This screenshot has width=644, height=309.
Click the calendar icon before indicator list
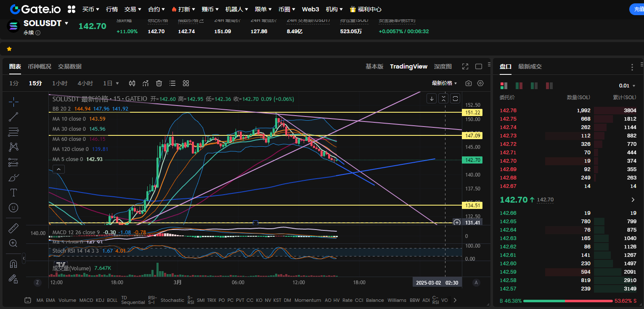click(28, 300)
